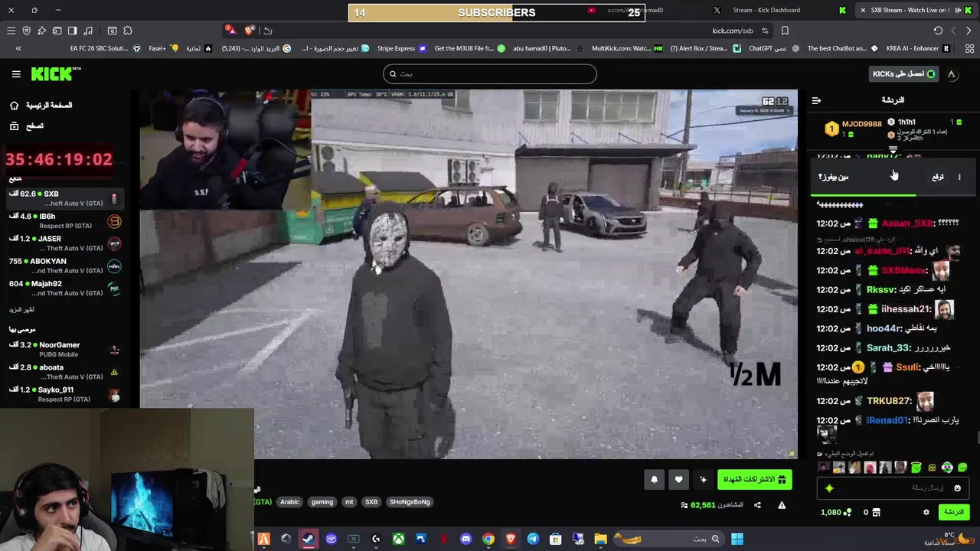Select IB6h channel in sidebar
Image resolution: width=980 pixels, height=551 pixels.
pyautogui.click(x=65, y=221)
